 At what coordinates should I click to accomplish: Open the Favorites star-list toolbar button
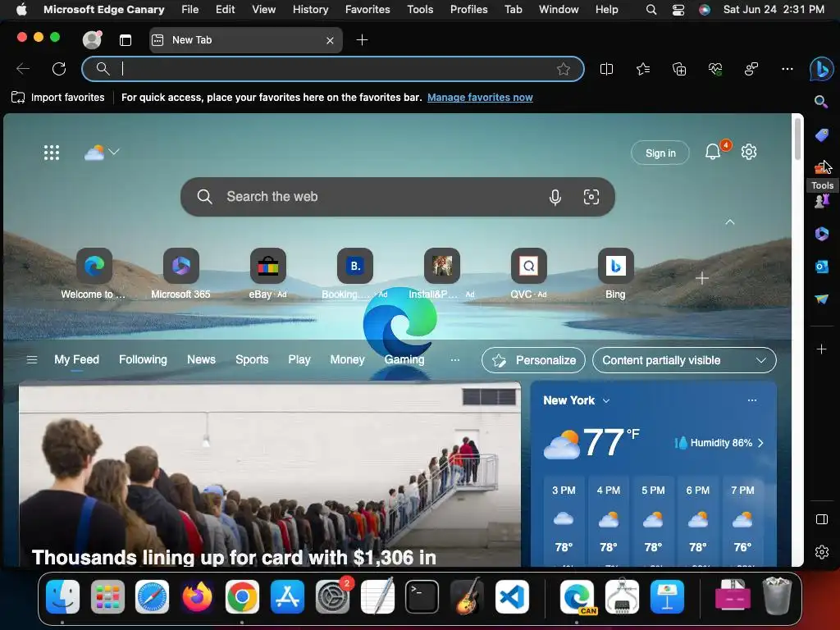[x=643, y=69]
